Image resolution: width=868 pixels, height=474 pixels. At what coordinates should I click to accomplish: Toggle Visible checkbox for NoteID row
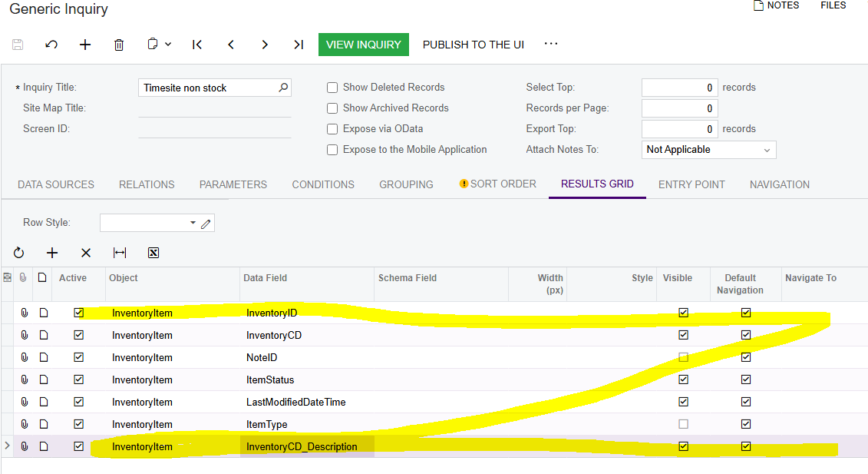click(x=684, y=357)
